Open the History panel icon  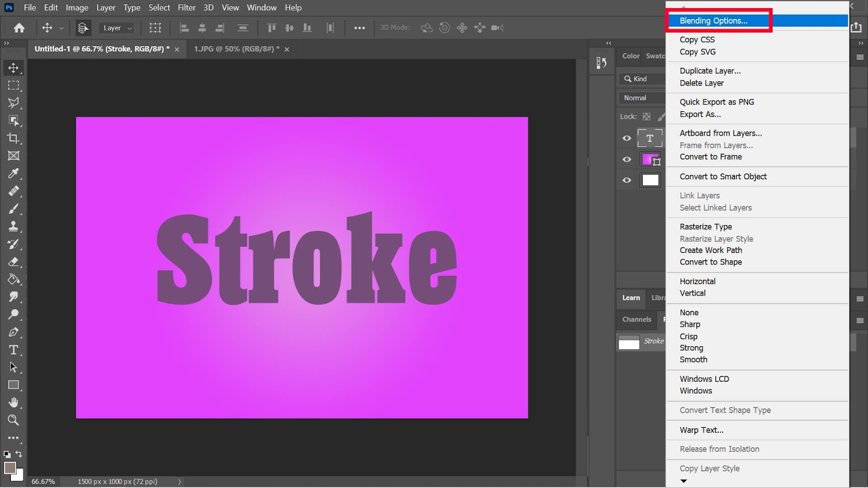coord(602,63)
